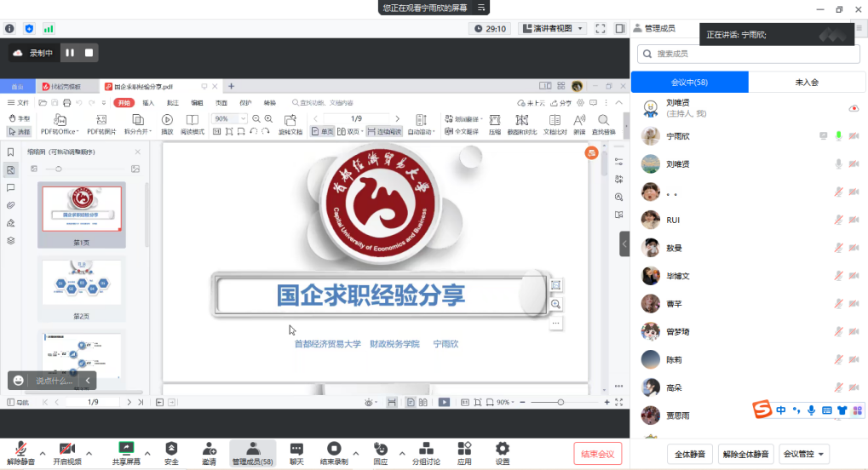
Task: Open the PDF转Office converter
Action: point(60,124)
